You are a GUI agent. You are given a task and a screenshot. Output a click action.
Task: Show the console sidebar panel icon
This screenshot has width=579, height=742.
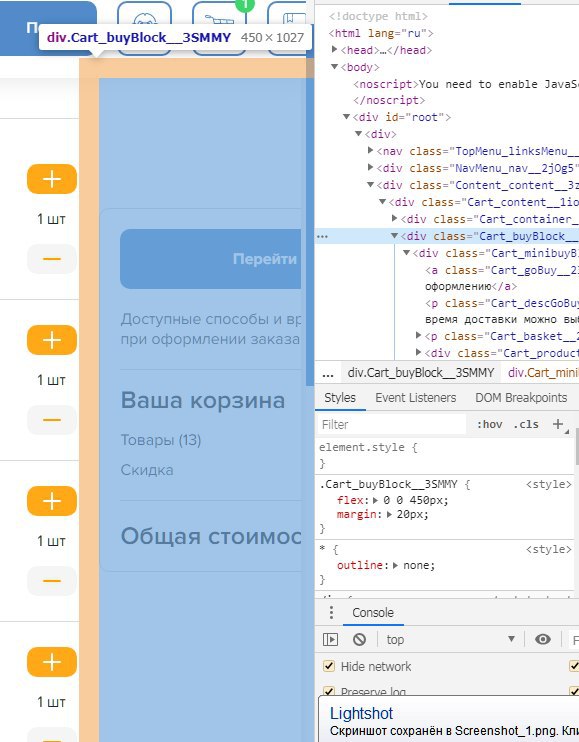tap(330, 640)
